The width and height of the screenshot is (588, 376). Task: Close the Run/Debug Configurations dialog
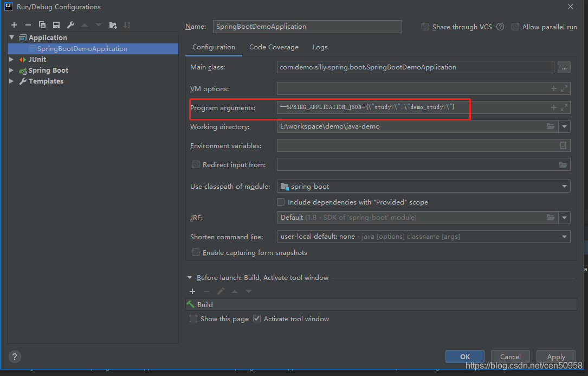coord(570,7)
